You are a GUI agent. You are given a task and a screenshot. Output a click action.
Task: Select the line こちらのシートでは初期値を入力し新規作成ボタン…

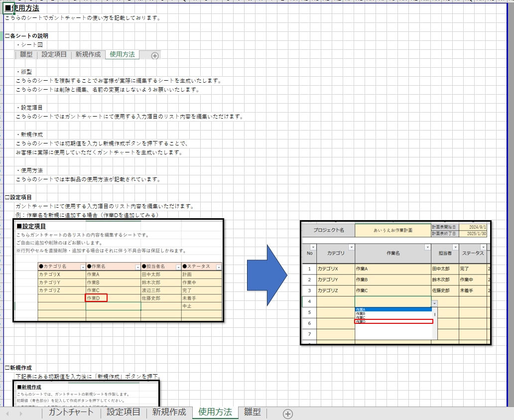[102, 143]
